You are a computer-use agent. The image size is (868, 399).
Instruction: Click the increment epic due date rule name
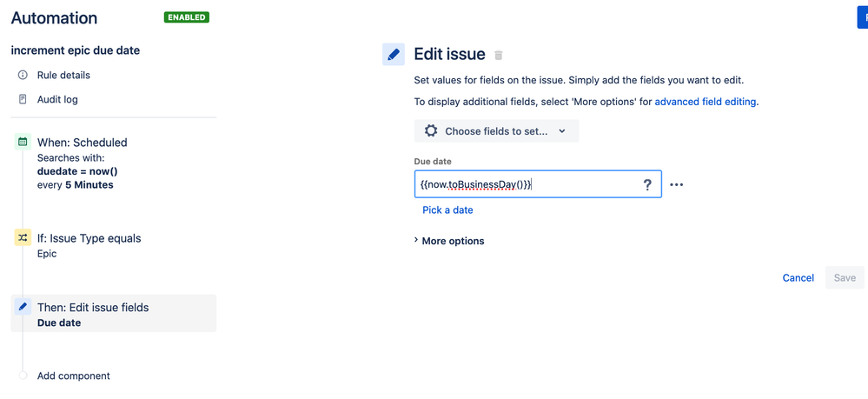(76, 50)
